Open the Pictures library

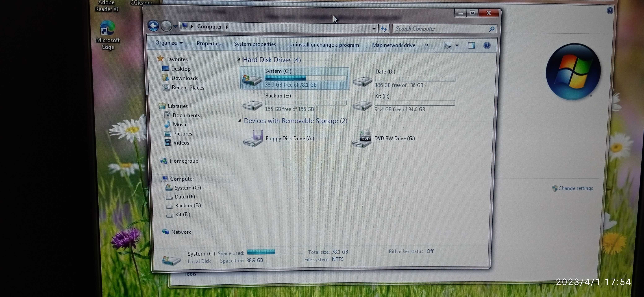coord(178,134)
